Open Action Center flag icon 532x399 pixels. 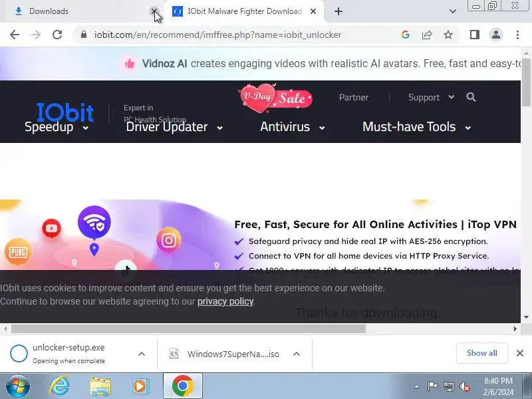(x=432, y=386)
